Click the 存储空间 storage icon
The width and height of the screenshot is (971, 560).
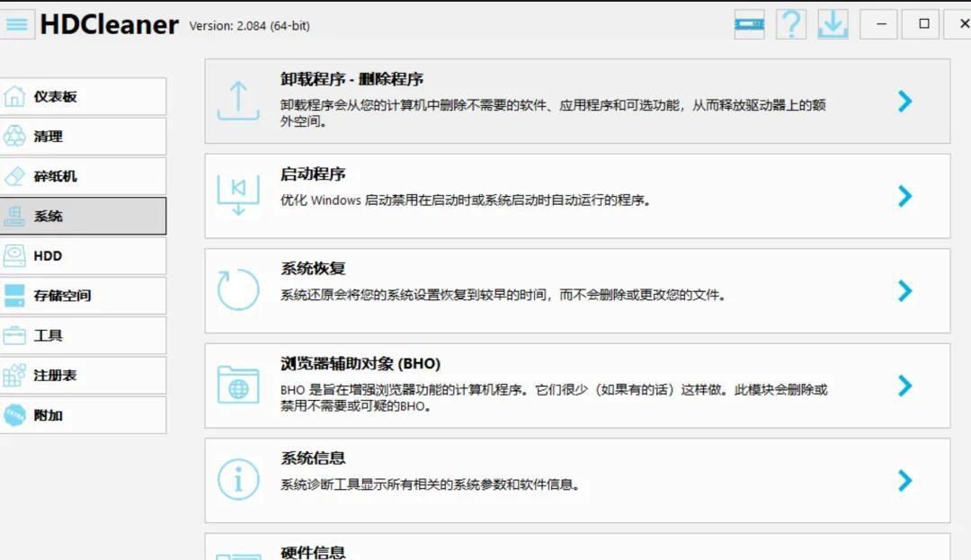(x=14, y=296)
